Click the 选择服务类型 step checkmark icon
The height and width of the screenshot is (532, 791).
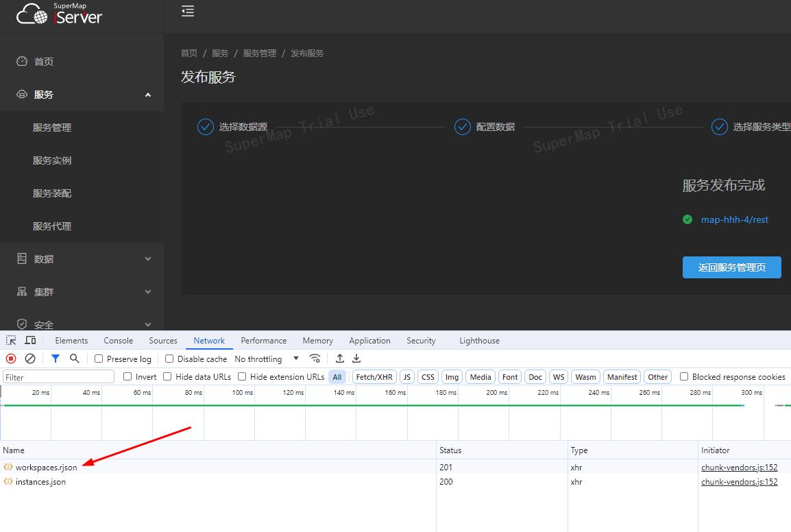(719, 127)
